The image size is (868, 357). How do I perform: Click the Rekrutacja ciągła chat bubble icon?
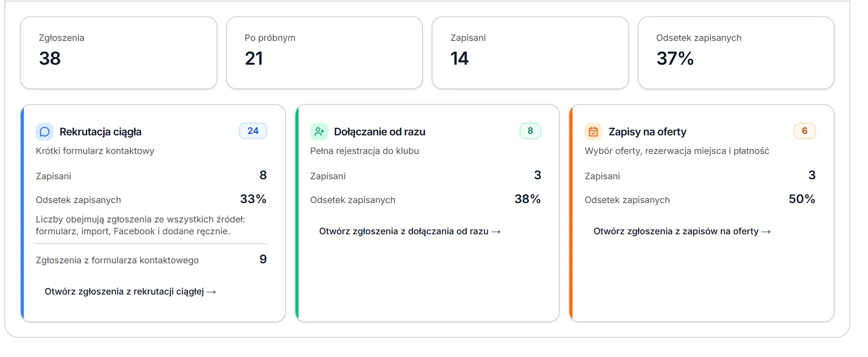44,132
